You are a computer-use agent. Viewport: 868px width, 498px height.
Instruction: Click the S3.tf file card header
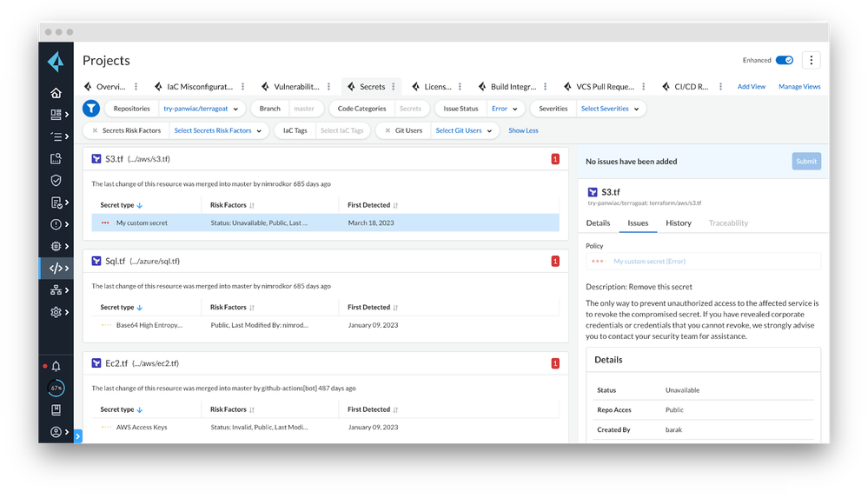click(326, 159)
